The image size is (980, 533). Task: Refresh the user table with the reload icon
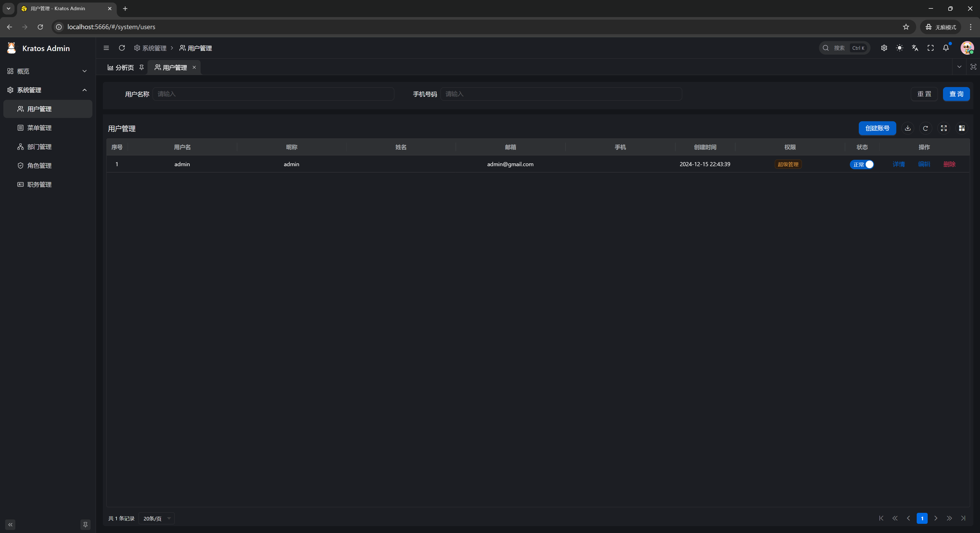925,128
